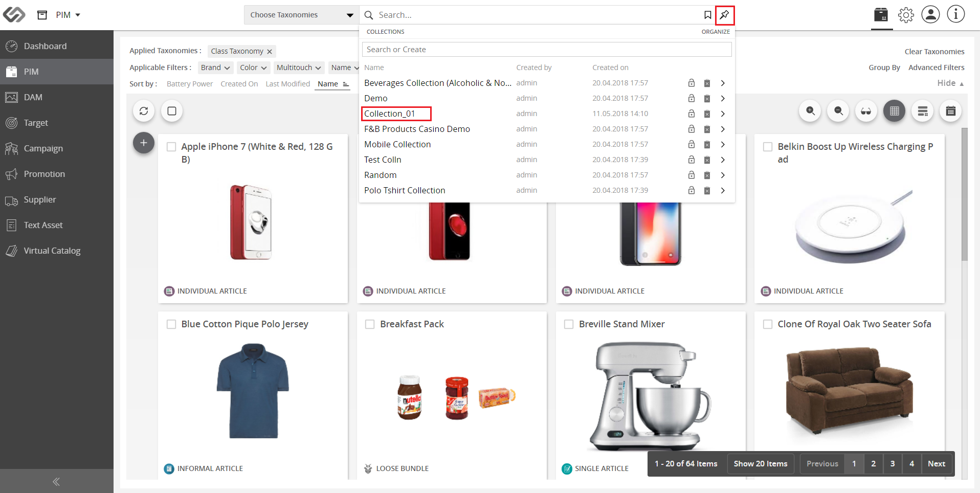Select the Apple iPhone 7 White & Red checkbox
Screen dimensions: 980x493
171,147
